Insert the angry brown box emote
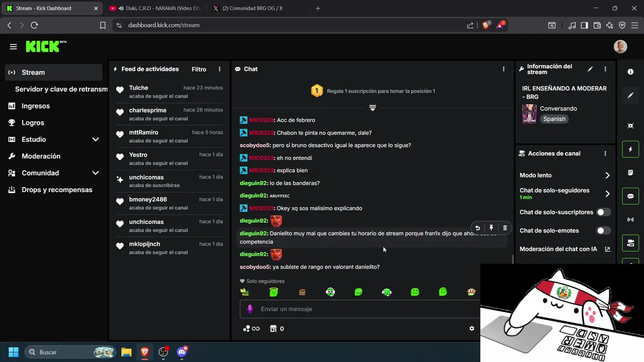 point(302,292)
